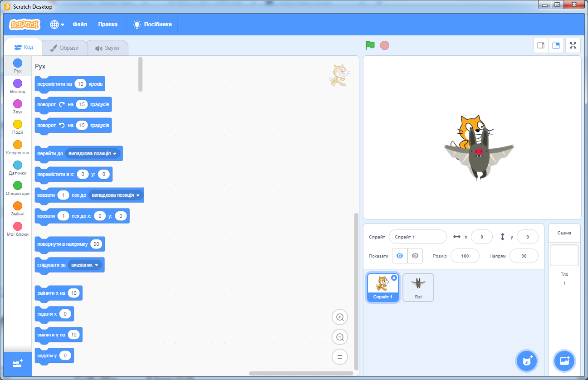The width and height of the screenshot is (588, 380).
Task: Select the Оператори block category
Action: pyautogui.click(x=18, y=188)
